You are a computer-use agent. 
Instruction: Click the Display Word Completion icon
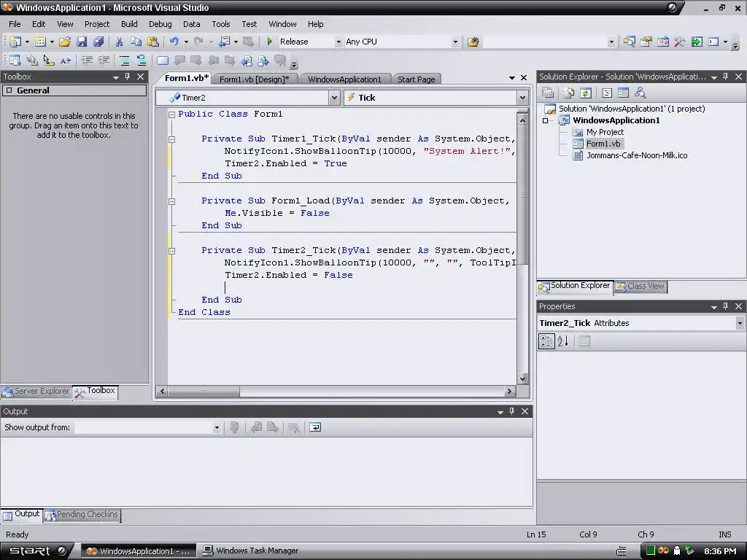66,61
